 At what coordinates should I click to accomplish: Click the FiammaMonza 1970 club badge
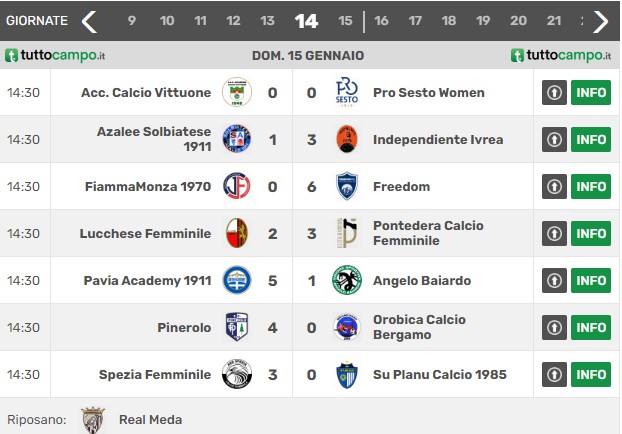coord(237,186)
